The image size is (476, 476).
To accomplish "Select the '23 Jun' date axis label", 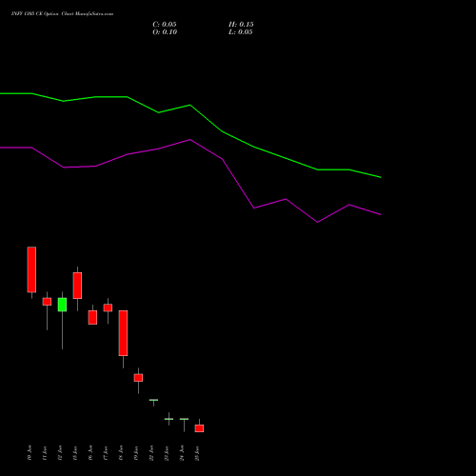I will click(x=167, y=453).
